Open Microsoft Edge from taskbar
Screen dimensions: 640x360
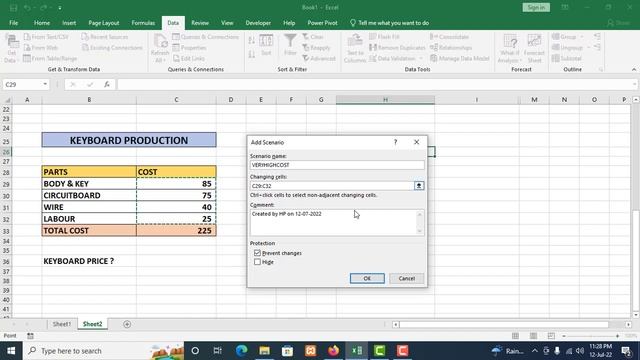tap(242, 351)
